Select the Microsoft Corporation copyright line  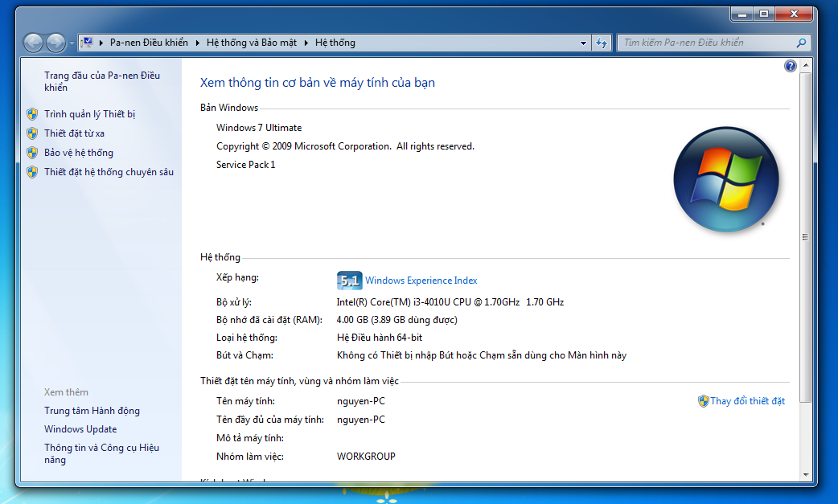click(345, 146)
